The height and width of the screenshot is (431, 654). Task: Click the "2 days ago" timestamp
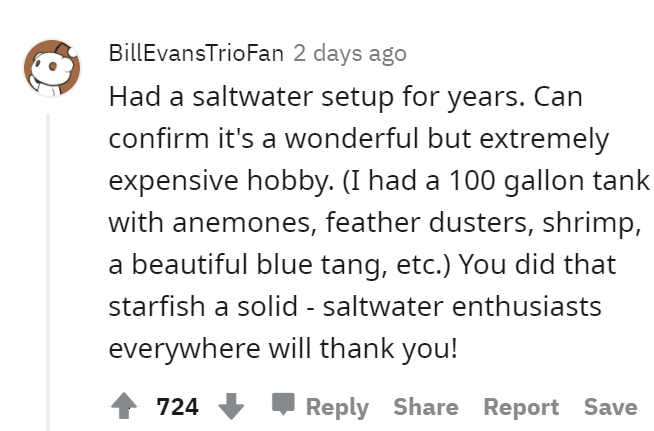coord(350,53)
